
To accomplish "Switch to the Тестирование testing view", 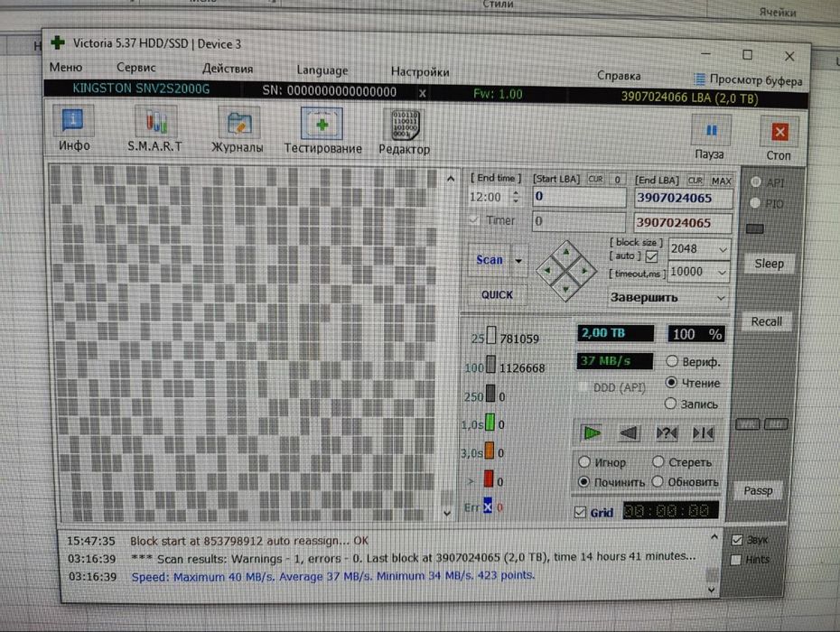I will pos(322,131).
